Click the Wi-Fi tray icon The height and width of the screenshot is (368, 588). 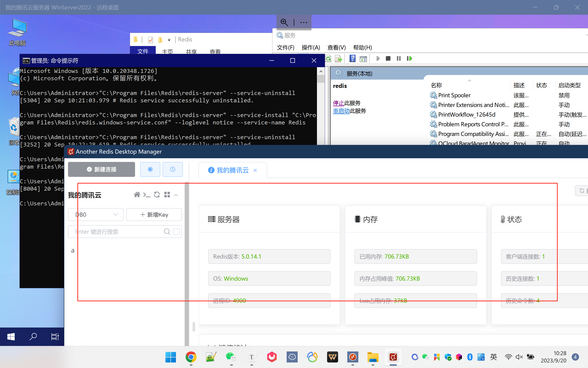coord(508,357)
